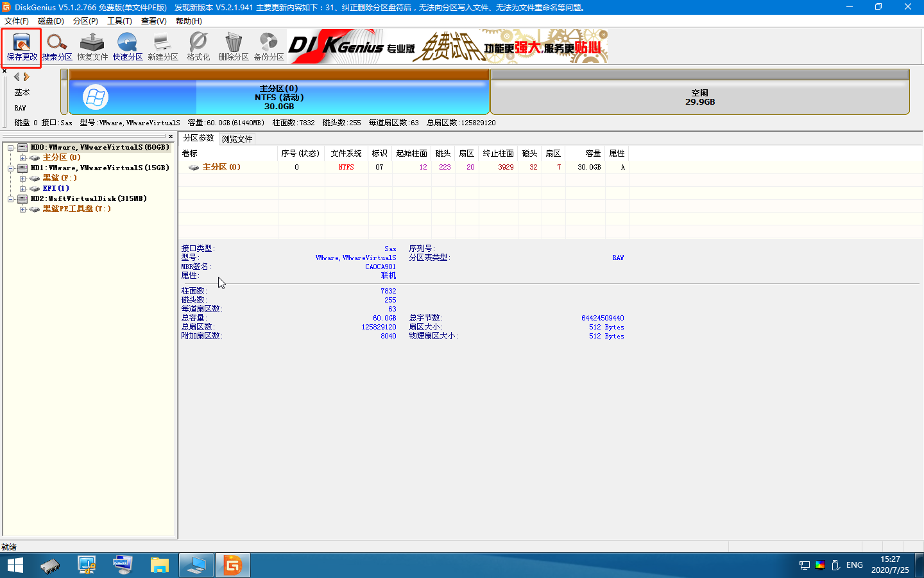Image resolution: width=924 pixels, height=578 pixels.
Task: Select HD1:VMware,VMwareVirtualS(15GB) in tree
Action: tap(99, 168)
